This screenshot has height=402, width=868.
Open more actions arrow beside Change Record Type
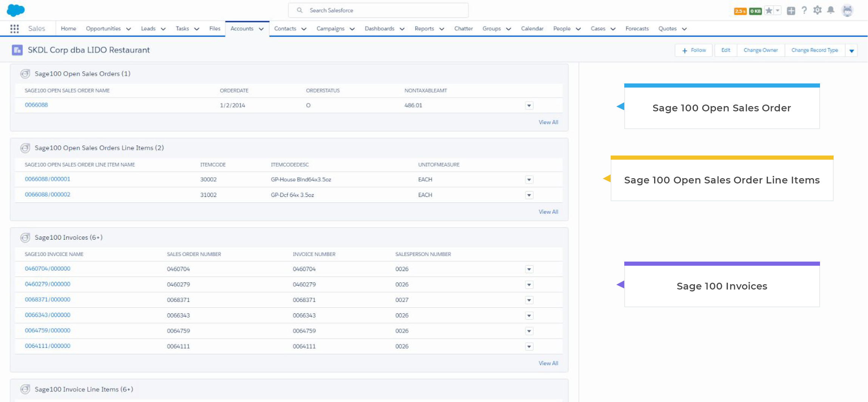click(x=852, y=50)
